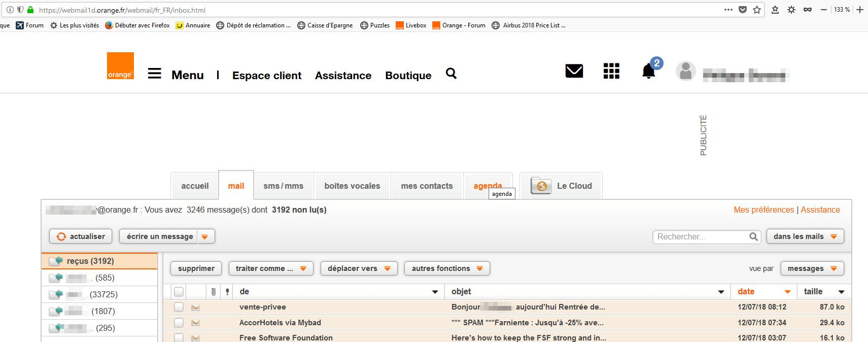Click the user profile avatar
868x342 pixels.
coord(685,72)
